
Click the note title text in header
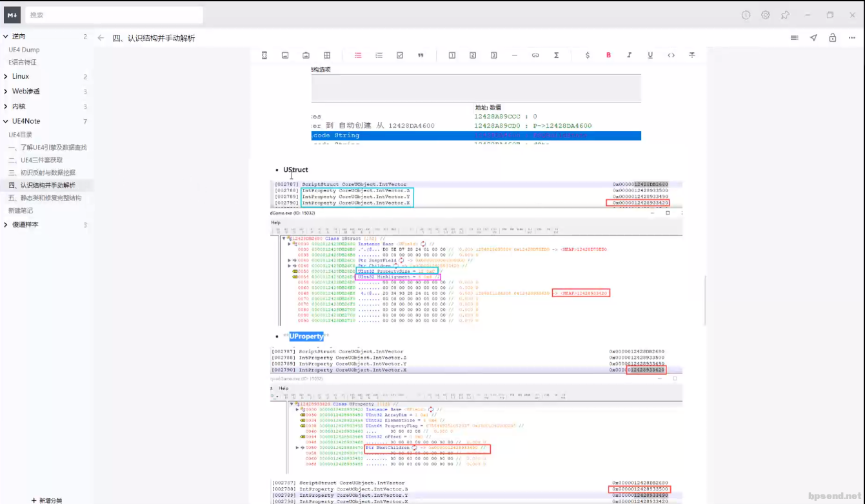pyautogui.click(x=154, y=38)
